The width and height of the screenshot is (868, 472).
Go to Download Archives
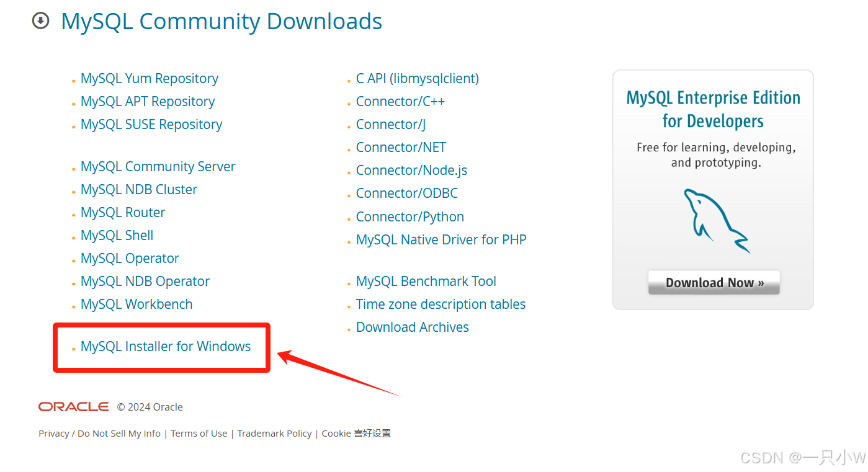(413, 327)
